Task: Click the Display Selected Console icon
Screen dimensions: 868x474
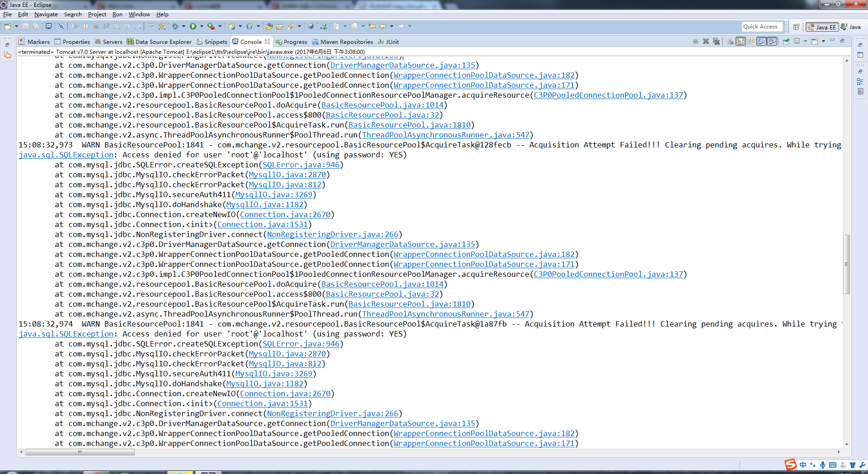Action: point(797,41)
